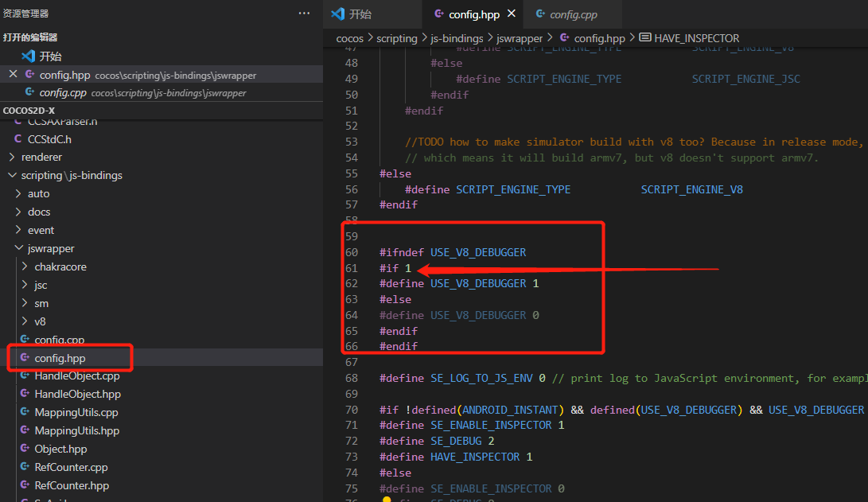Switch to the config.cpp tab
The width and height of the screenshot is (868, 502).
pyautogui.click(x=574, y=14)
